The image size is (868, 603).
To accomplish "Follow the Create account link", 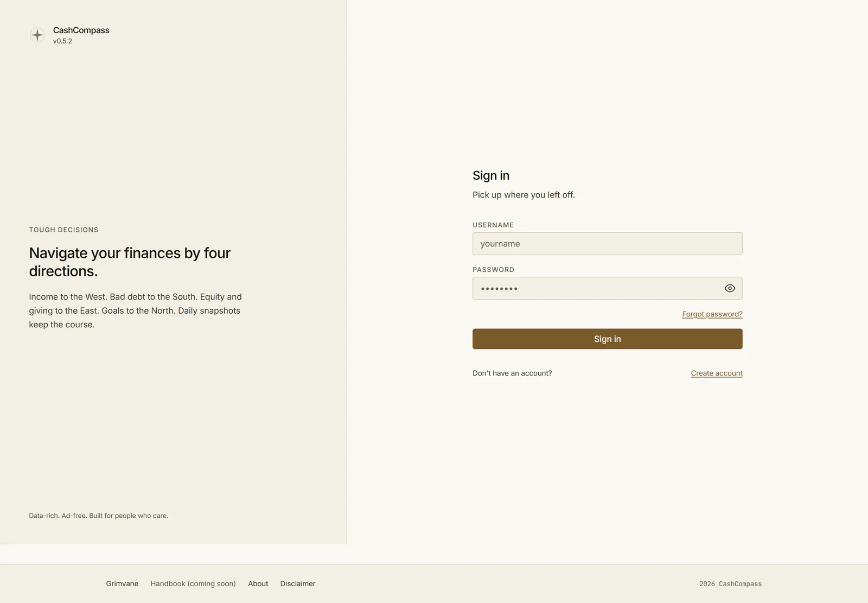I will click(717, 373).
